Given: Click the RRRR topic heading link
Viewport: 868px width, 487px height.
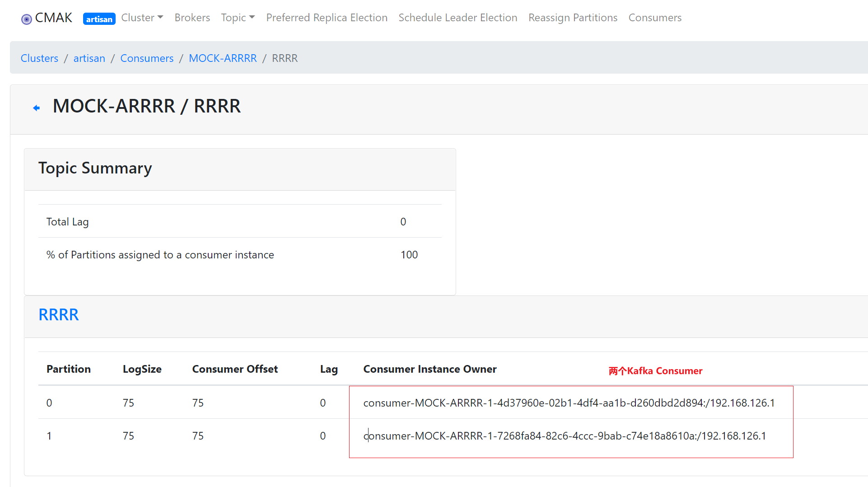Looking at the screenshot, I should tap(58, 314).
